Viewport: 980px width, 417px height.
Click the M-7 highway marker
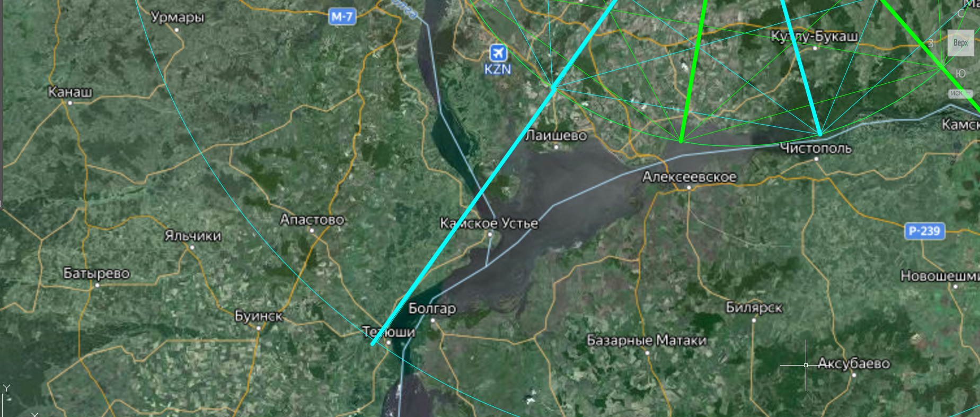click(342, 16)
